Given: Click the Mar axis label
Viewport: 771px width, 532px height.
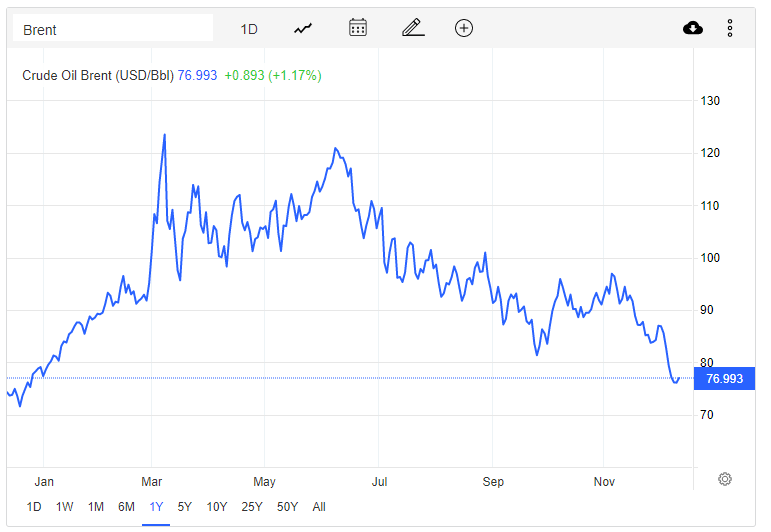Looking at the screenshot, I should point(151,482).
